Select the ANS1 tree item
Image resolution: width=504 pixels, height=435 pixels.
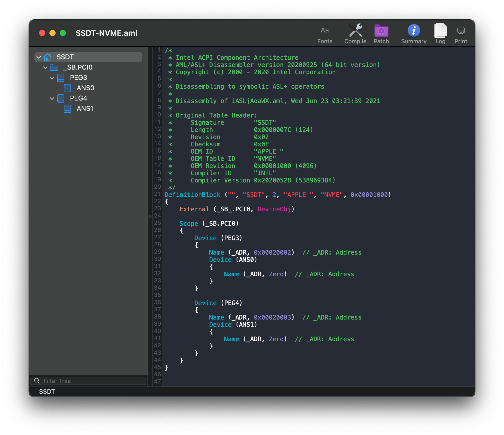pyautogui.click(x=85, y=109)
